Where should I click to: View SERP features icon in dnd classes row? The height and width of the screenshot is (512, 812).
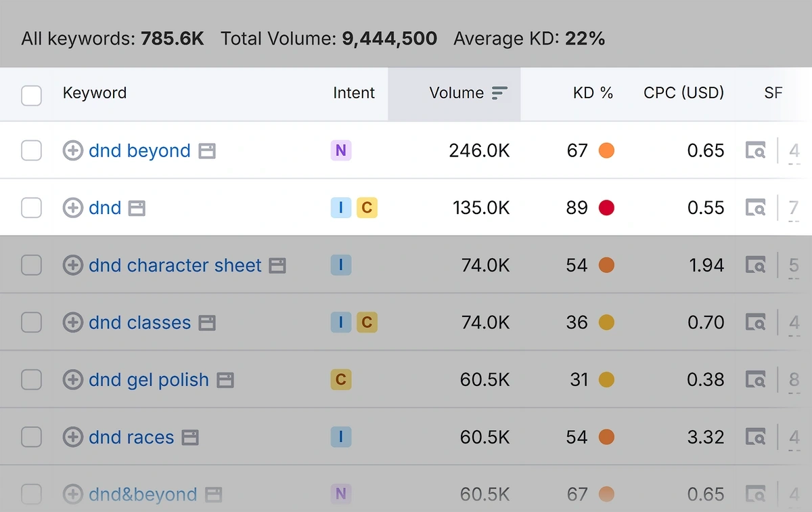[x=756, y=322]
